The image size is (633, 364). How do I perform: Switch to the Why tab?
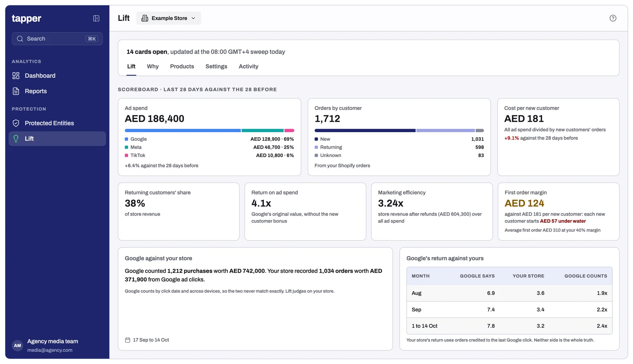[153, 66]
